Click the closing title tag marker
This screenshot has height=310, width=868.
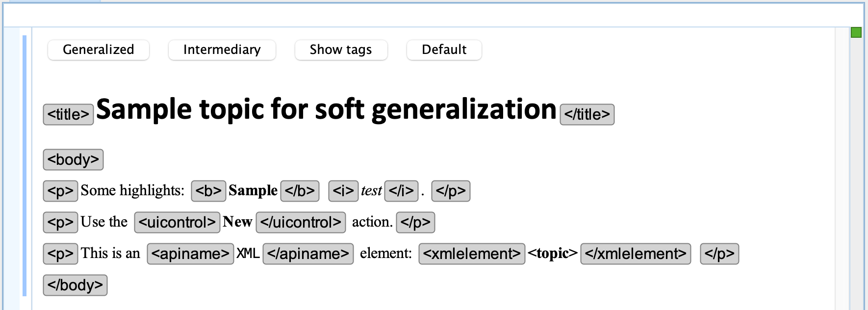(x=587, y=114)
